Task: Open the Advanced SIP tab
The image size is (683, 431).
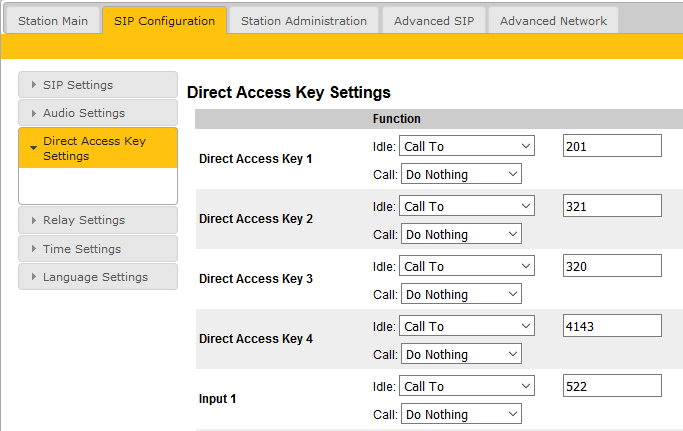Action: click(434, 21)
